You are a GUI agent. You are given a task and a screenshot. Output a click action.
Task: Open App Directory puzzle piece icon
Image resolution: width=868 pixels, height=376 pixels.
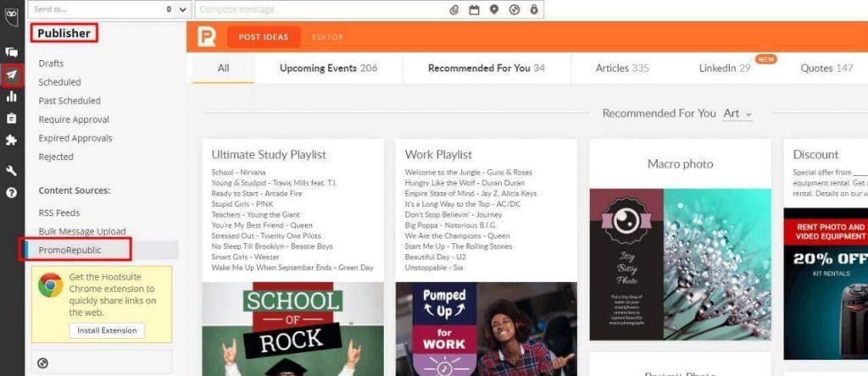[x=12, y=141]
